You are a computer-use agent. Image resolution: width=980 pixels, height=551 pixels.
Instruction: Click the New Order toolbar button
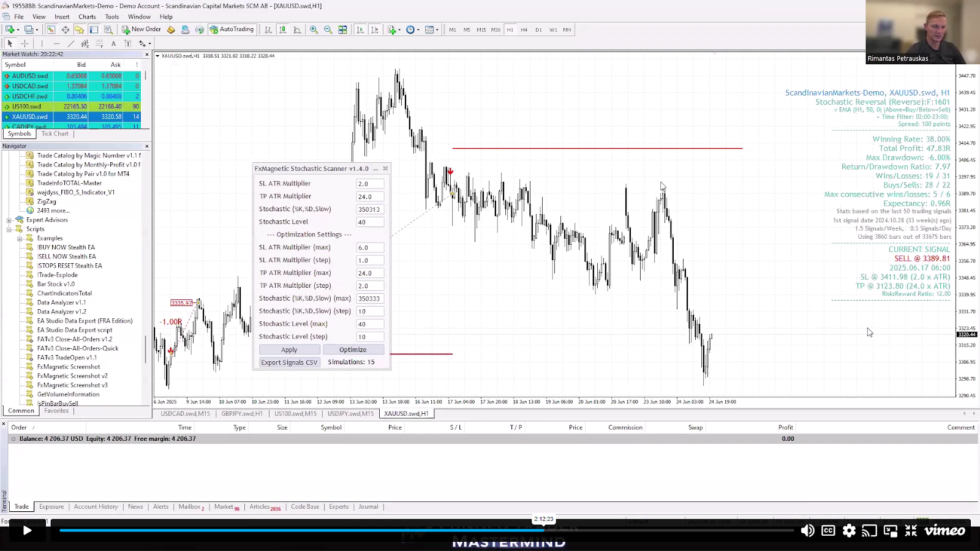141,29
